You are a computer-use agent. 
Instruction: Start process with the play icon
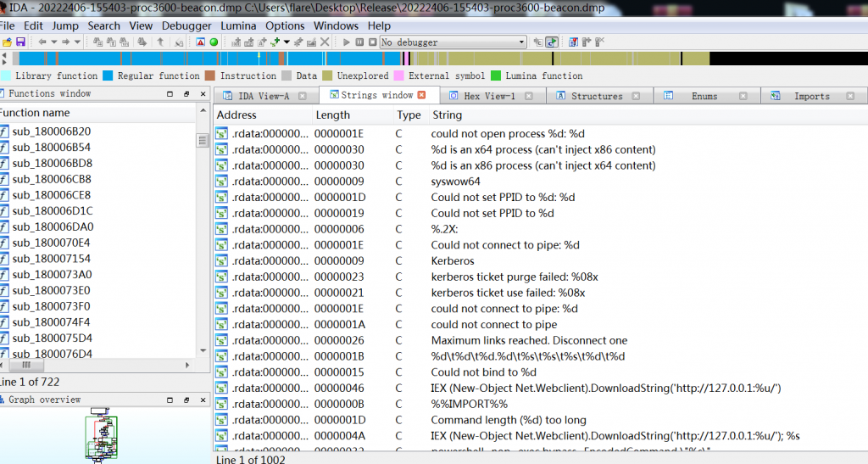347,42
